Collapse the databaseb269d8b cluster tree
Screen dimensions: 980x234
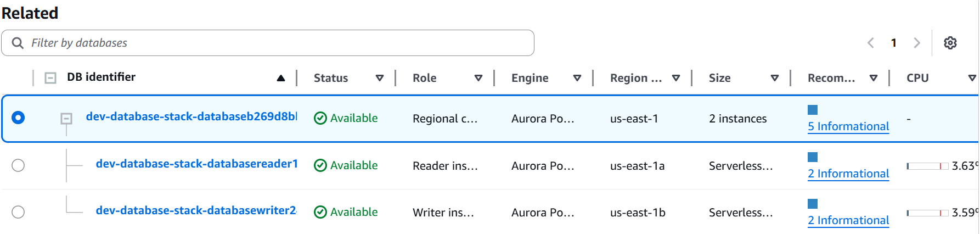[66, 118]
